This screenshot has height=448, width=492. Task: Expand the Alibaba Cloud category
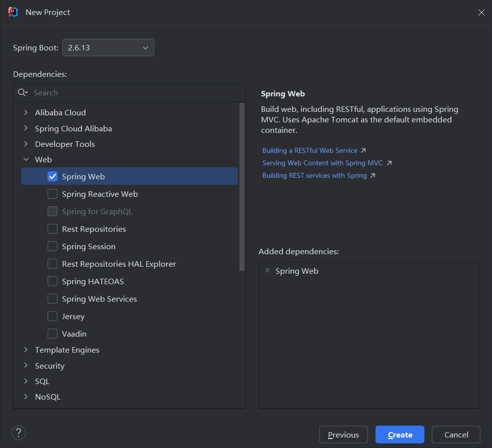click(26, 112)
